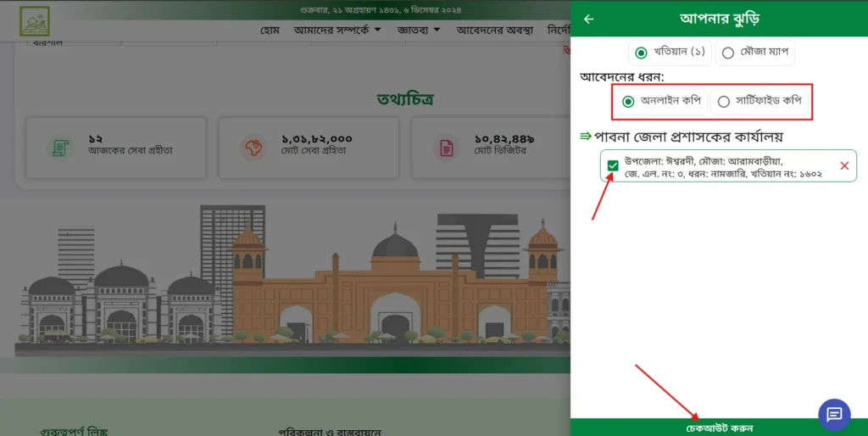
Task: Click the গুরুত্বপূর্ণ লিঙ্ক footer heading
Action: 75,431
